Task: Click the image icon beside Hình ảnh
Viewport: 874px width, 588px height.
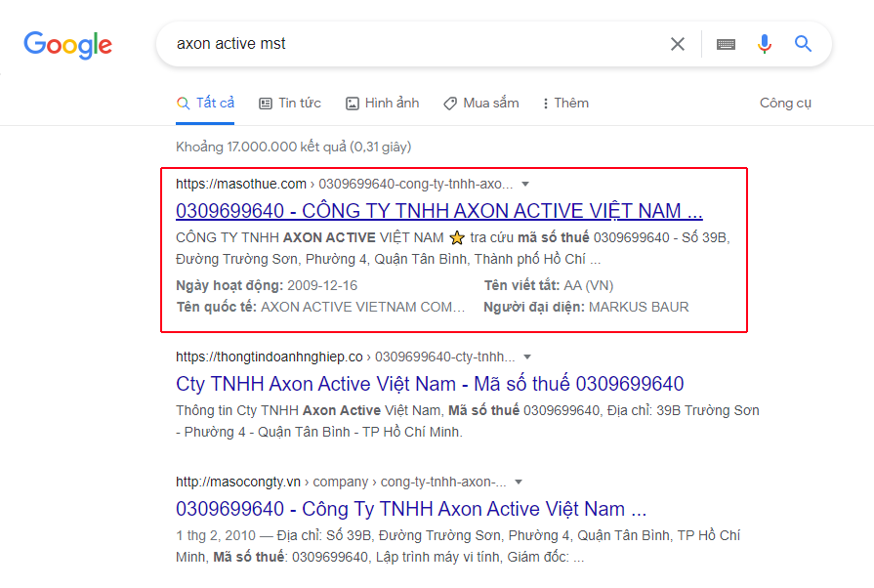Action: (x=353, y=104)
